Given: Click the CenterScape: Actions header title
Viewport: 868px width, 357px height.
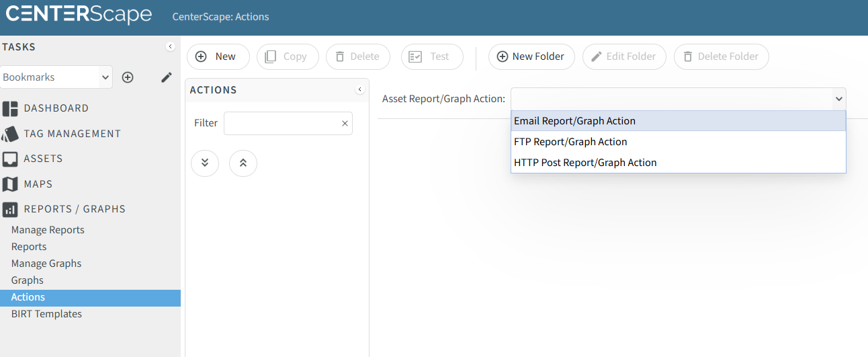Looking at the screenshot, I should click(220, 17).
